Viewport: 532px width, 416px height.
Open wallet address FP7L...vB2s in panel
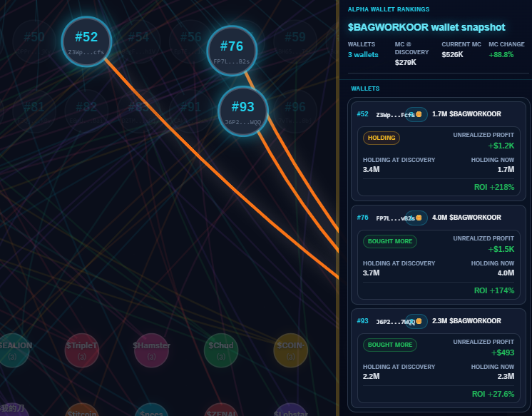395,218
